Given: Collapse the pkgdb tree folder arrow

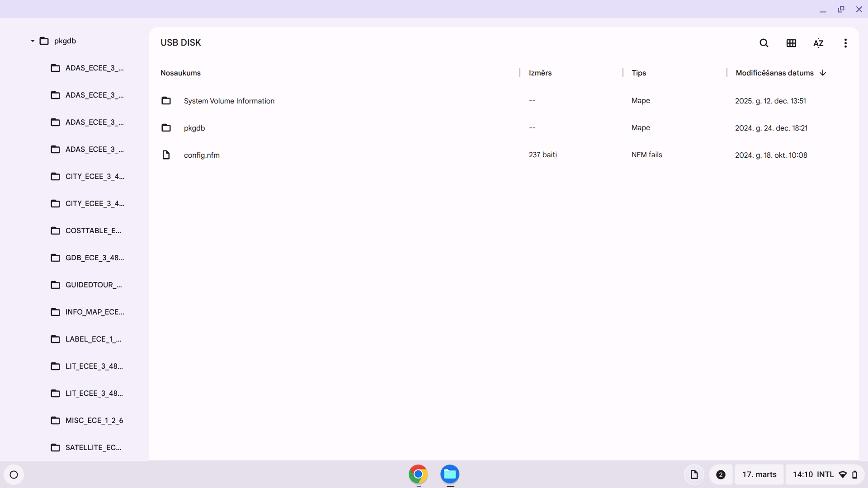Looking at the screenshot, I should tap(33, 41).
